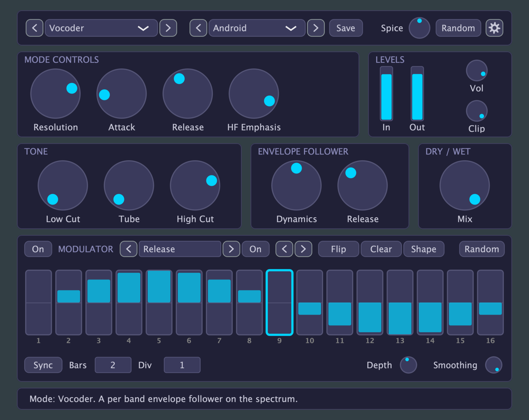Save the current preset
The width and height of the screenshot is (529, 420).
click(x=346, y=28)
